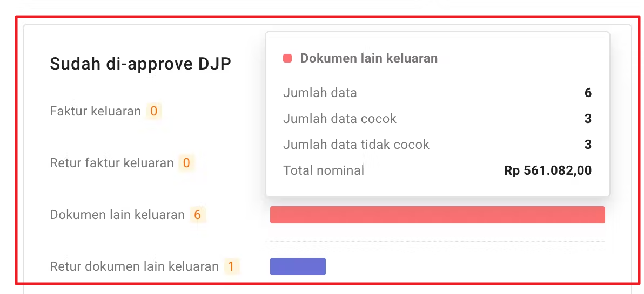
Task: Click the Retur dokumen lain keluaran badge
Action: click(231, 266)
